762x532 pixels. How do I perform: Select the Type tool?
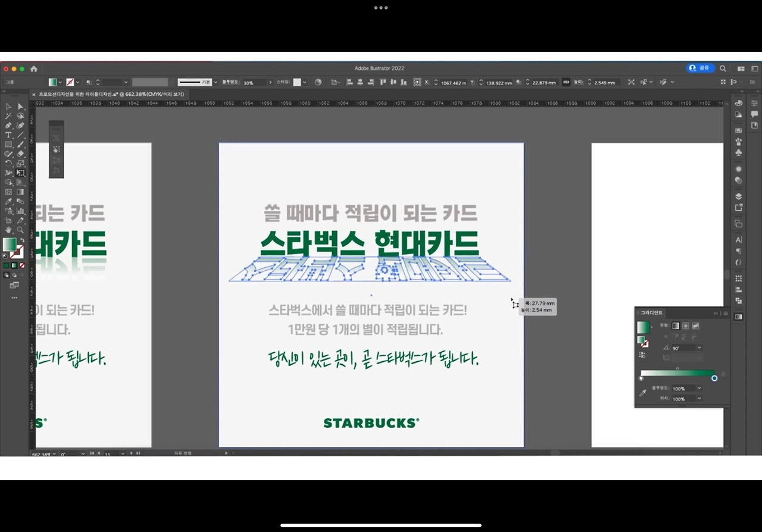pos(8,134)
